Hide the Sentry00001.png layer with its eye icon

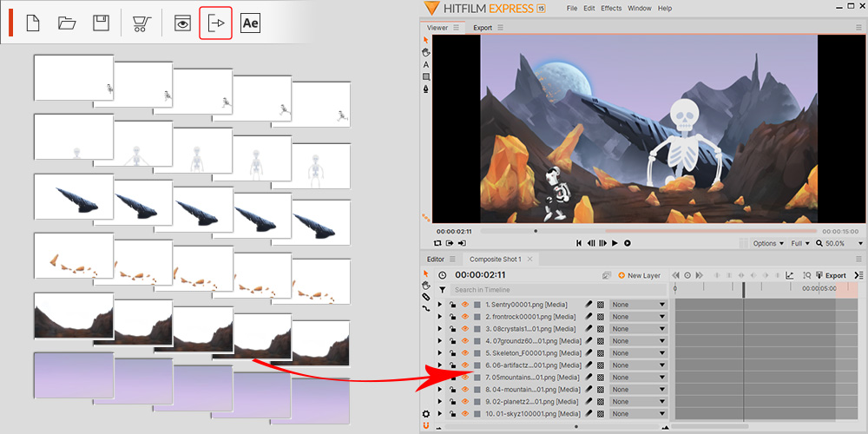coord(464,305)
